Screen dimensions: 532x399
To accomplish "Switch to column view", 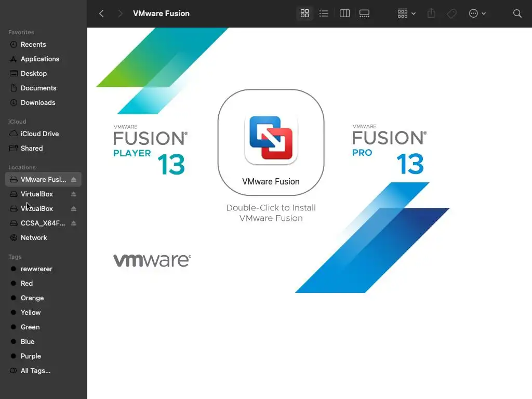I will pyautogui.click(x=344, y=14).
